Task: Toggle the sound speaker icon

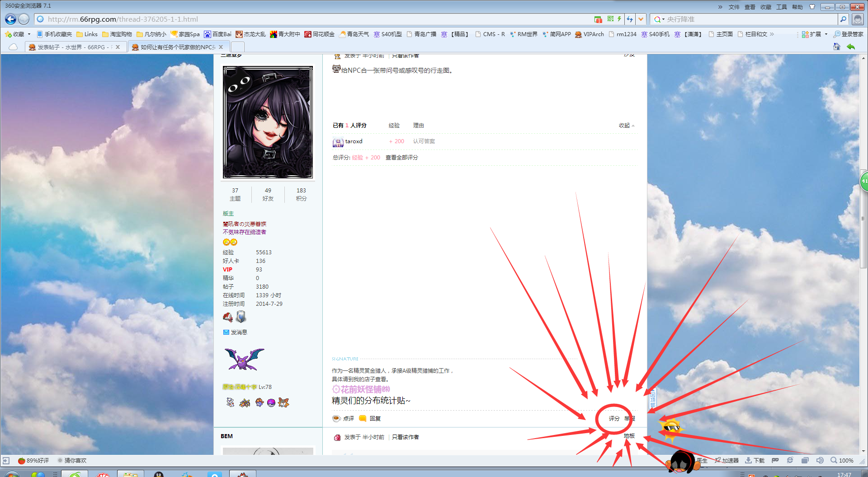Action: [x=820, y=460]
